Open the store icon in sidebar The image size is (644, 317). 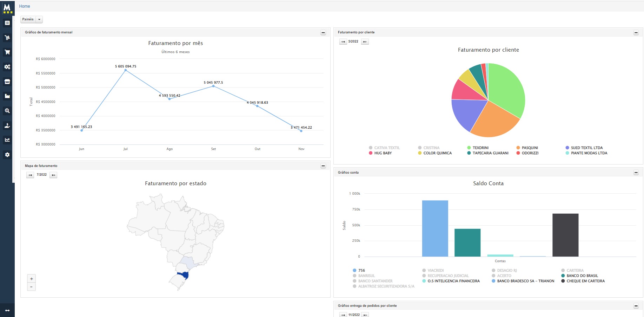click(7, 82)
